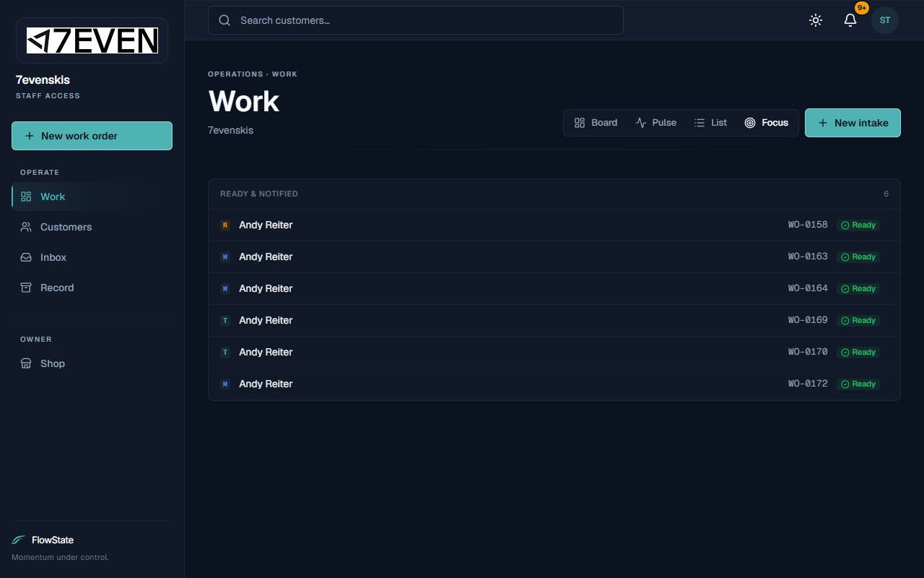Open Customers in the sidebar
924x578 pixels.
[x=92, y=227]
